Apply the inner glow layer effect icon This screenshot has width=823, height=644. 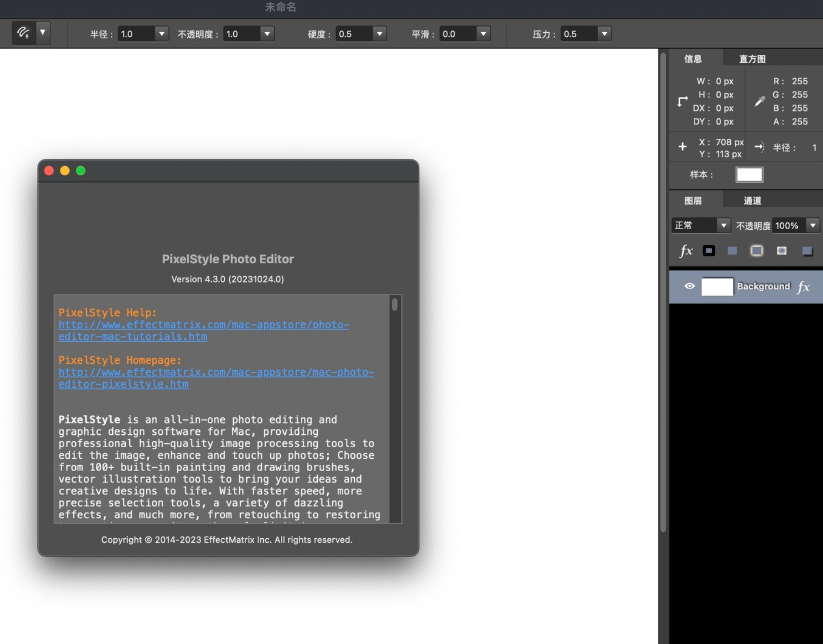pos(782,251)
